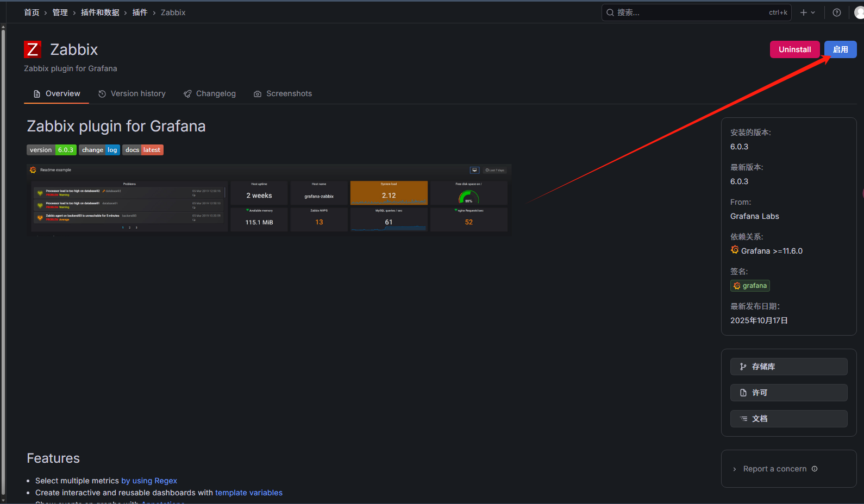This screenshot has height=504, width=864.
Task: Click the Grafana Labs author text
Action: point(754,216)
